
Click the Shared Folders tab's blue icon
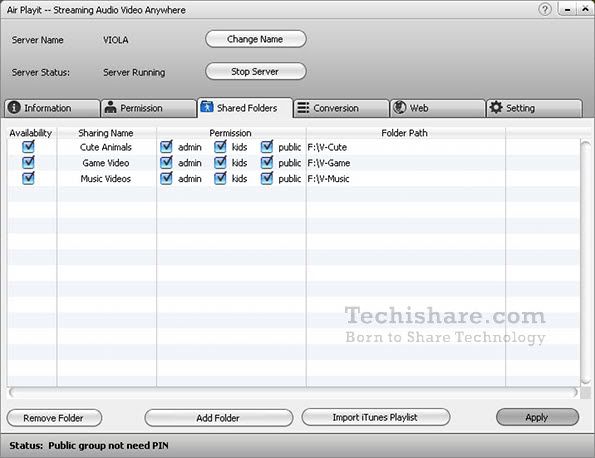[207, 107]
